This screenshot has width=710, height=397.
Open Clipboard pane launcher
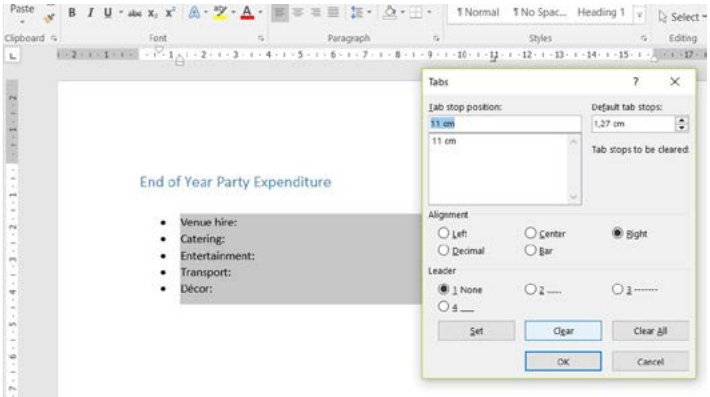[x=54, y=38]
